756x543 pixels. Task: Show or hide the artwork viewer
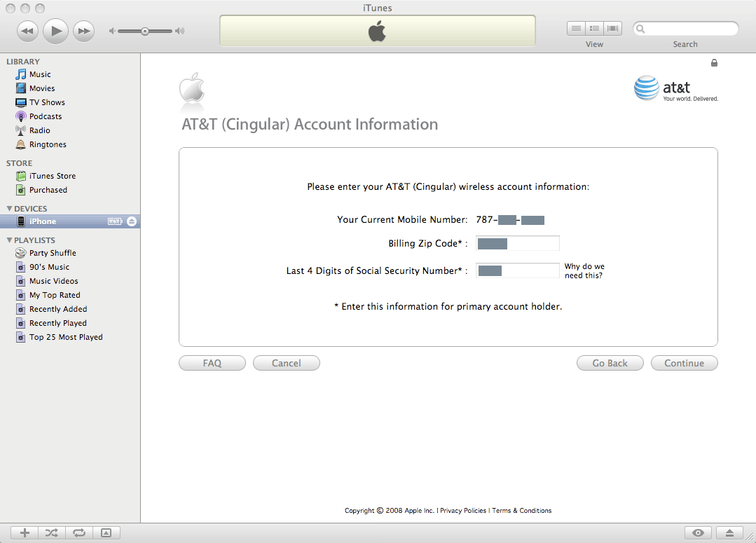(106, 532)
